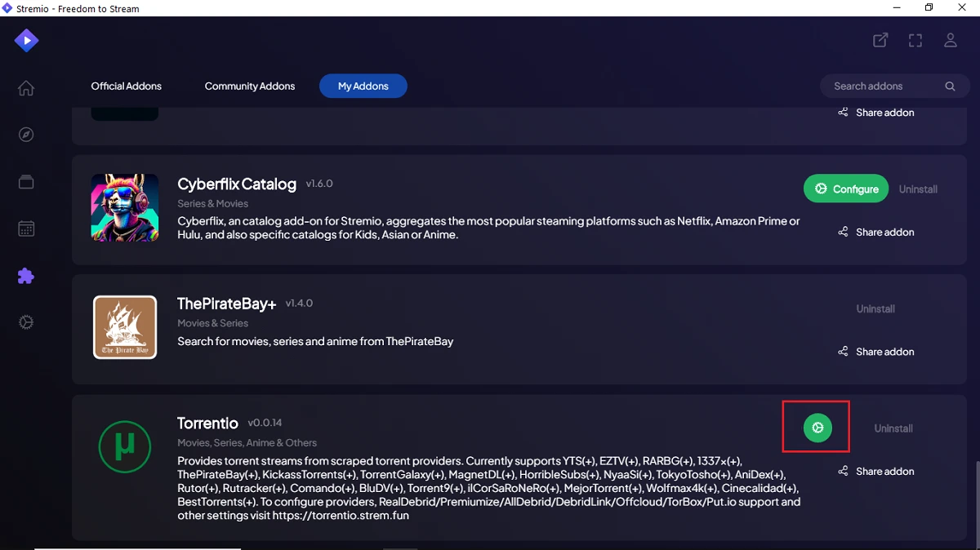980x550 pixels.
Task: Click the open-external-link icon in the top bar
Action: pos(880,40)
